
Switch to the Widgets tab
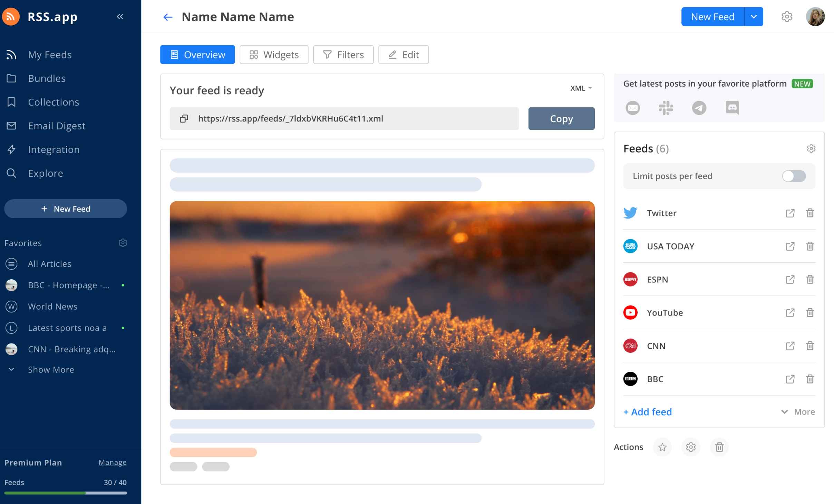tap(273, 54)
